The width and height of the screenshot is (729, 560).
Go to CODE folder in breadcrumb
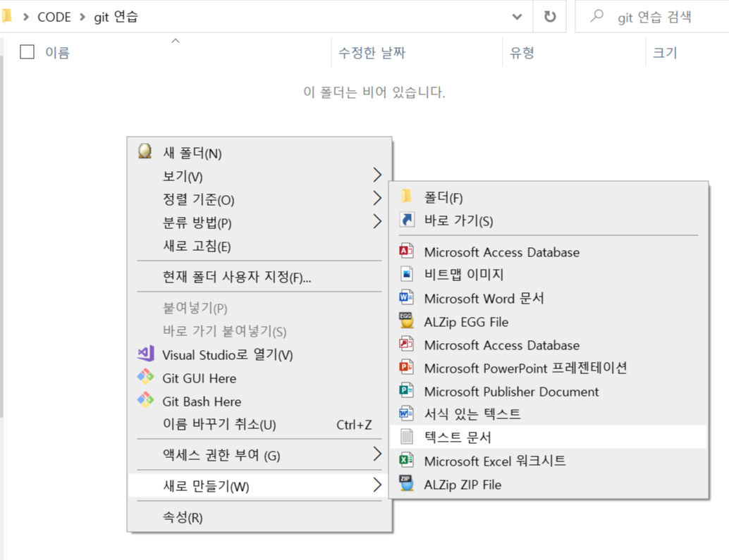pyautogui.click(x=54, y=17)
